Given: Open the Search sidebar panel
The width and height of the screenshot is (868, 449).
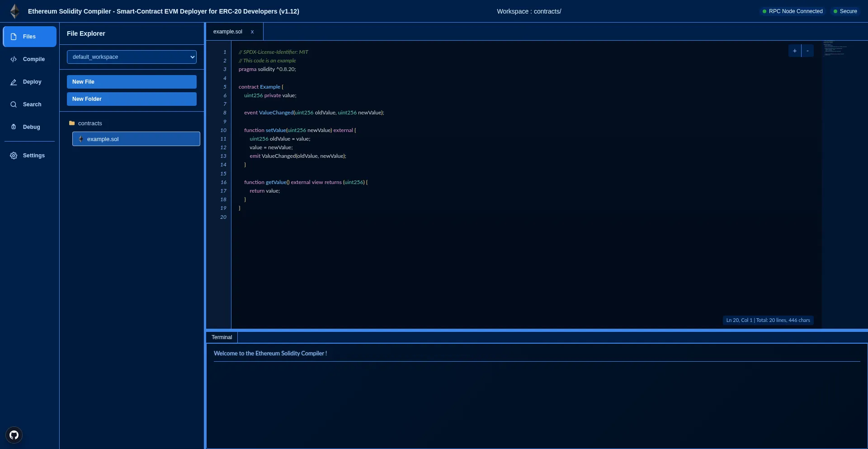Looking at the screenshot, I should tap(30, 104).
